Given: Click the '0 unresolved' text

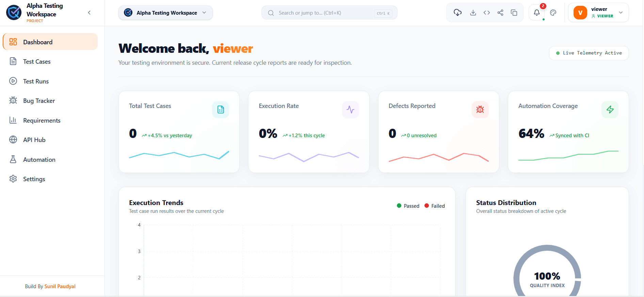Looking at the screenshot, I should click(x=419, y=136).
